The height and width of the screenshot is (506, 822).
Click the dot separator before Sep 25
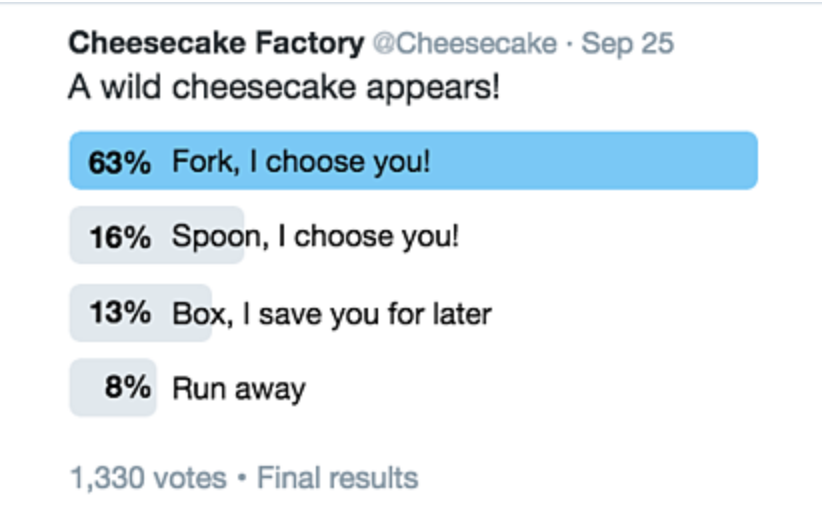[x=568, y=44]
